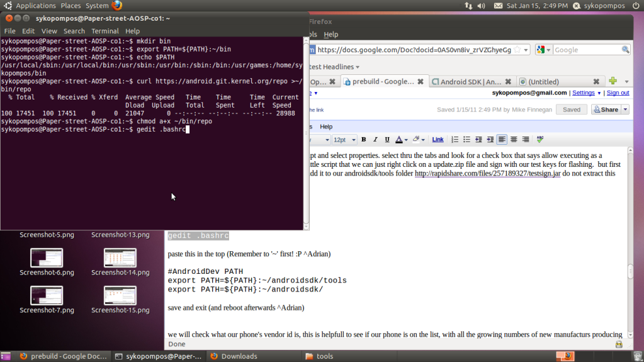Screen dimensions: 644x362
Task: Open the network connection indicator icon
Action: tap(468, 6)
